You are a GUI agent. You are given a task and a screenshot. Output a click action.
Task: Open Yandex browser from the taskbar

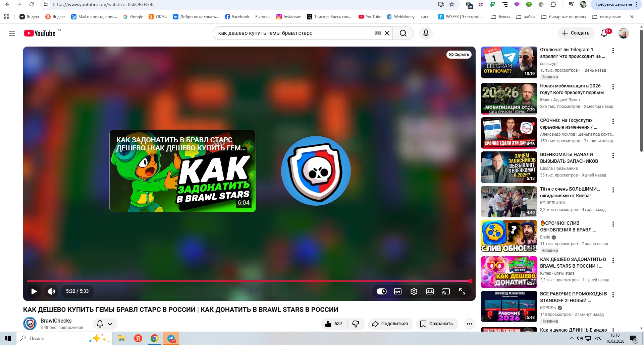tap(138, 338)
